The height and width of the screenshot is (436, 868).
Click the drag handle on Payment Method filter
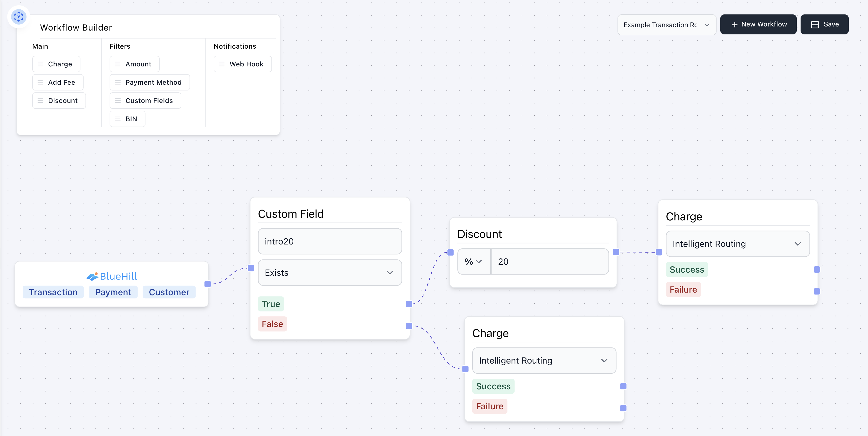(118, 82)
